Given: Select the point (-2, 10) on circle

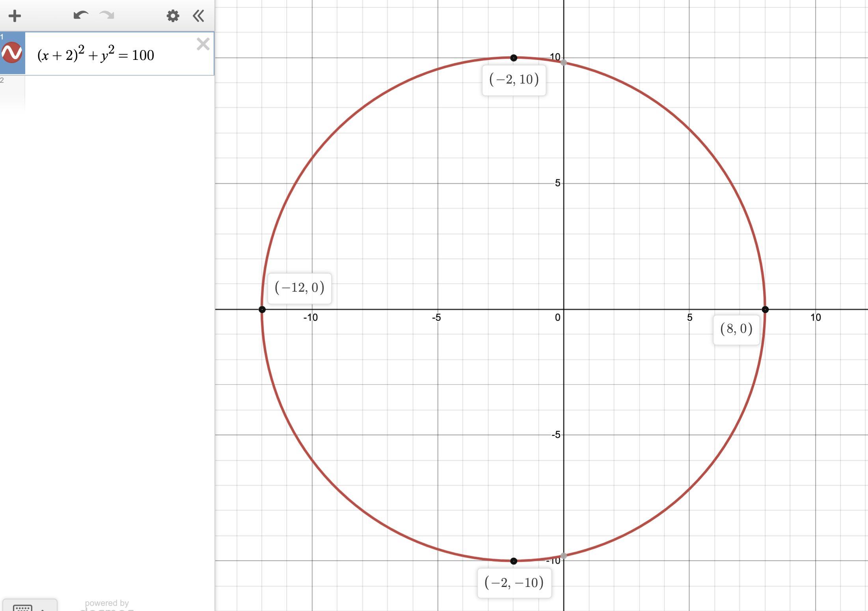Looking at the screenshot, I should [513, 58].
